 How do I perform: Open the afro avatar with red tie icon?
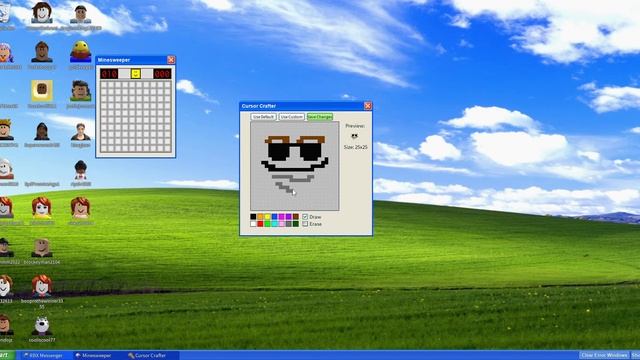(80, 170)
